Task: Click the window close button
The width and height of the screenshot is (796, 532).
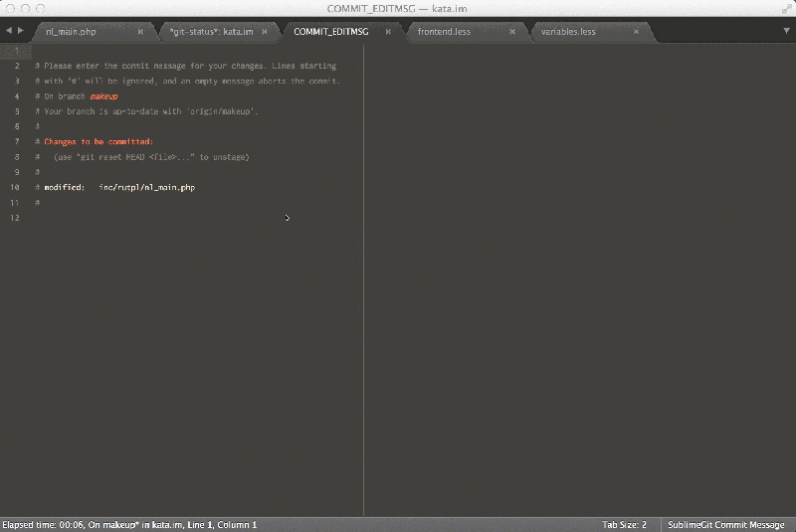Action: [10, 9]
